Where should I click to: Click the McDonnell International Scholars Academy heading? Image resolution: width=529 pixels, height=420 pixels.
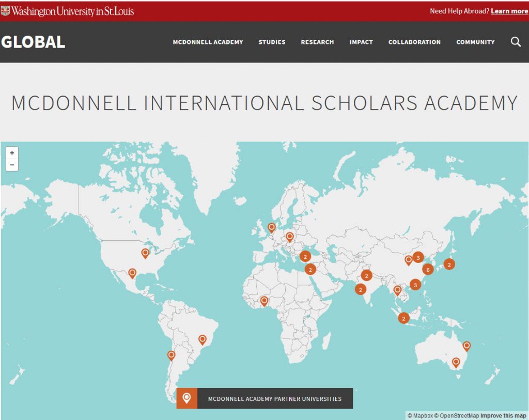(x=264, y=103)
